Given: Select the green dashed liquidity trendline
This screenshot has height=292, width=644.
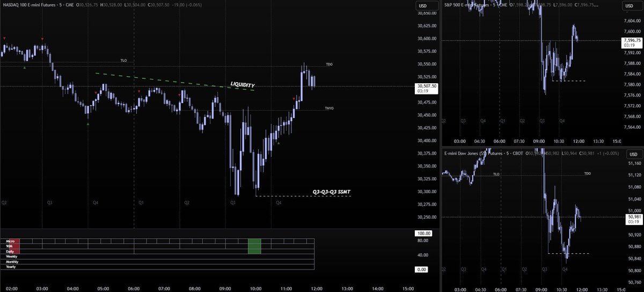Looking at the screenshot, I should point(174,82).
